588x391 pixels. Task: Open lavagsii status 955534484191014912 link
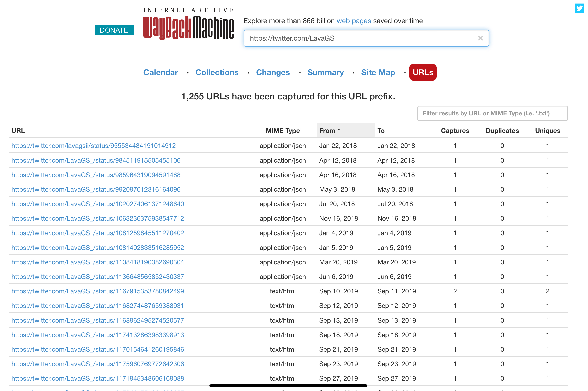pos(94,146)
